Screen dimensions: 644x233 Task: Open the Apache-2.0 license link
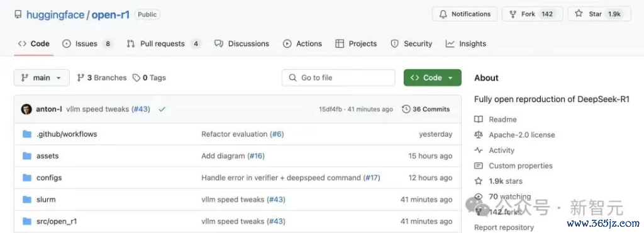click(x=521, y=135)
